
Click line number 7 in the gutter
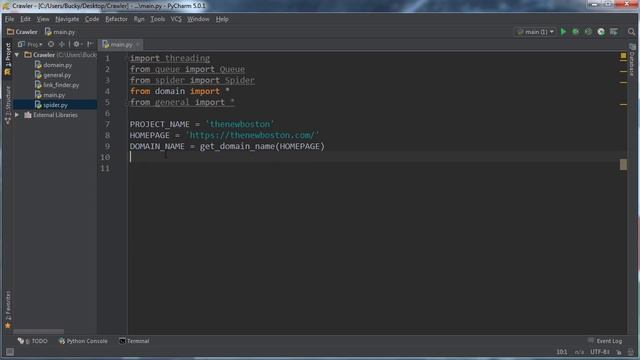(x=107, y=124)
